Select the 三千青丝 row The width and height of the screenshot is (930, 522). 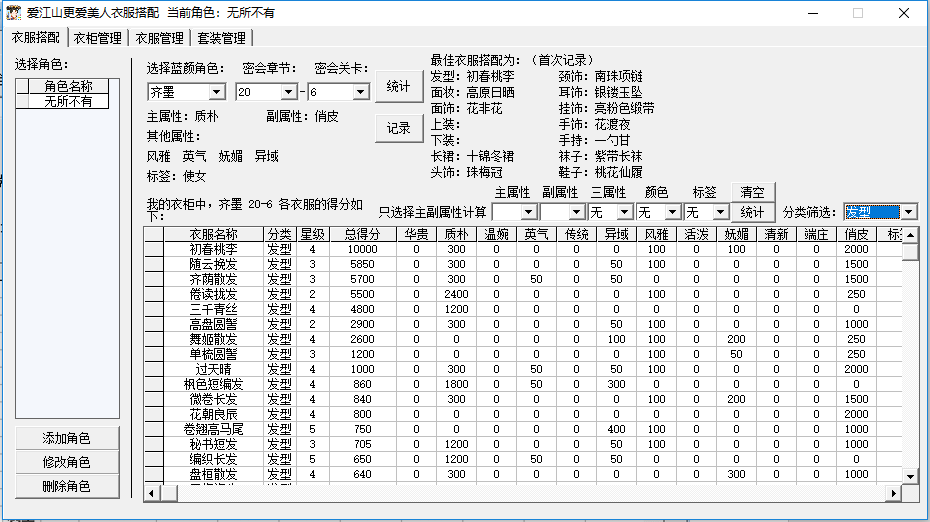point(523,309)
